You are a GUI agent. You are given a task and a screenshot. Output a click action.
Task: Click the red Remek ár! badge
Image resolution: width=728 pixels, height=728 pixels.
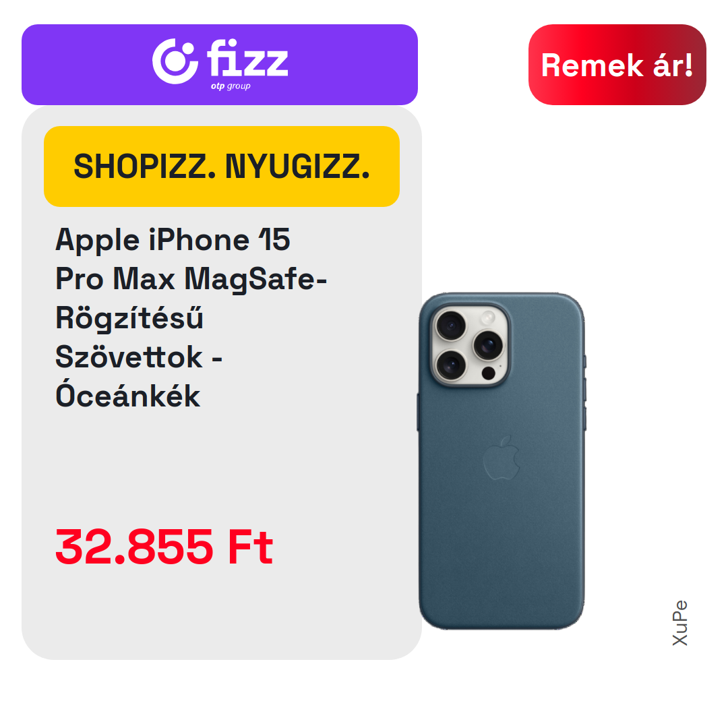[617, 65]
